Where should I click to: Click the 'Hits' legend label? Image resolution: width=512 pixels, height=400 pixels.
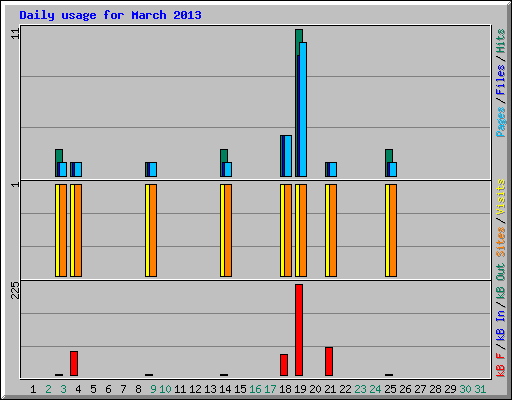click(x=501, y=41)
